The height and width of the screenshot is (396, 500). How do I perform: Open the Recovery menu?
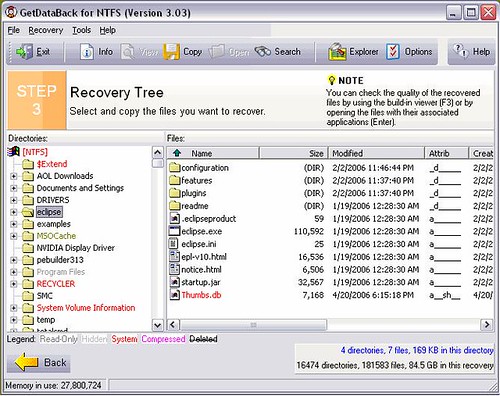(46, 30)
